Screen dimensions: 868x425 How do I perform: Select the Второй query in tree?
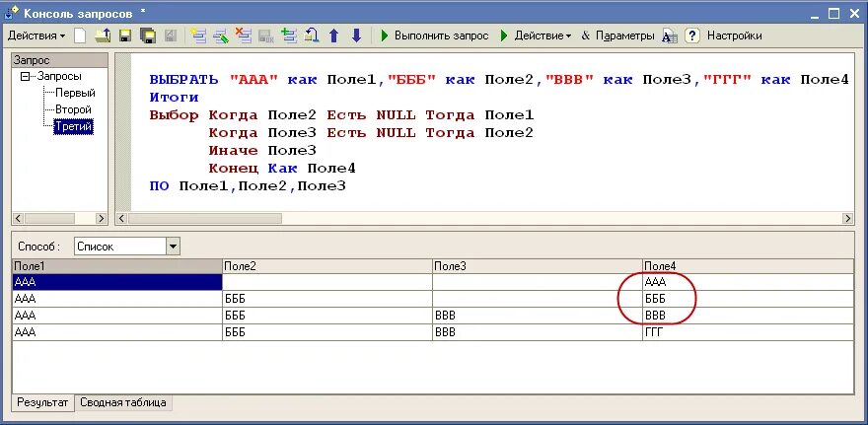[73, 109]
